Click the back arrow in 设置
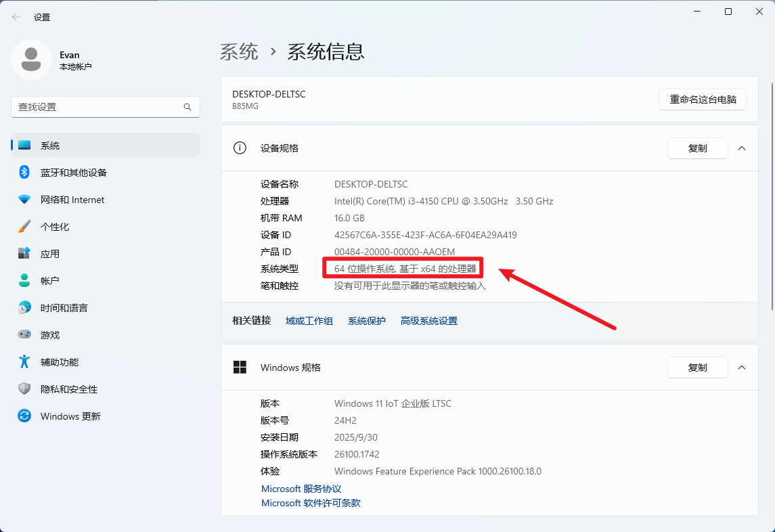This screenshot has width=775, height=532. point(15,16)
